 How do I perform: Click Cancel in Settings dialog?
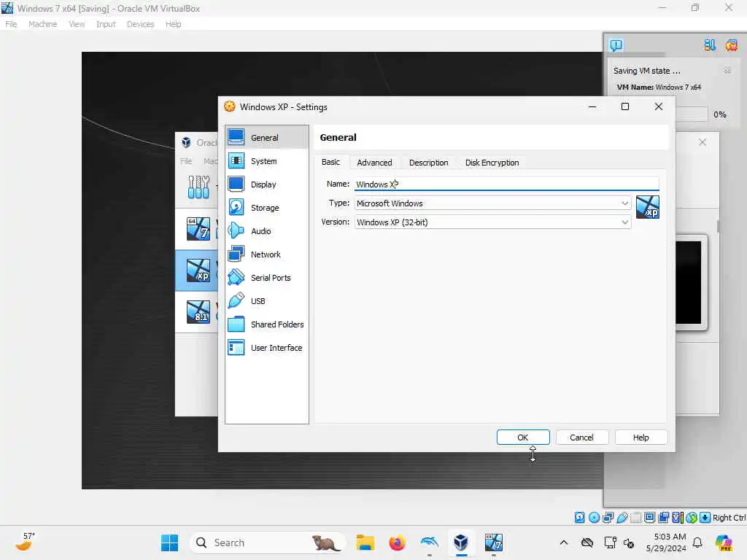tap(581, 437)
